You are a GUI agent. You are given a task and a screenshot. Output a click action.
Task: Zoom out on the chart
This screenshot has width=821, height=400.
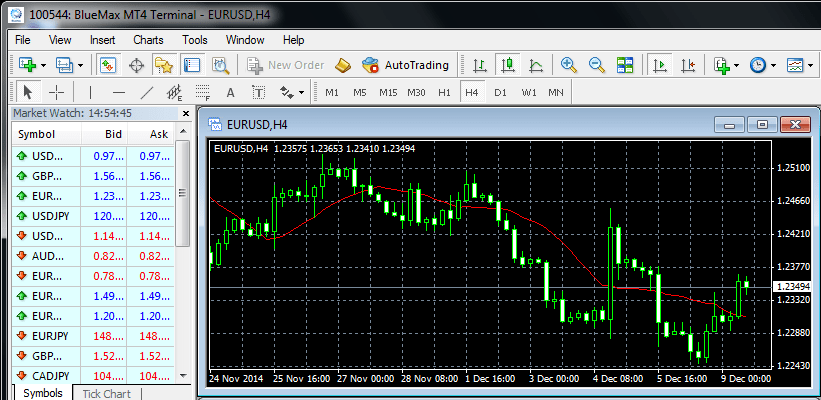point(596,65)
